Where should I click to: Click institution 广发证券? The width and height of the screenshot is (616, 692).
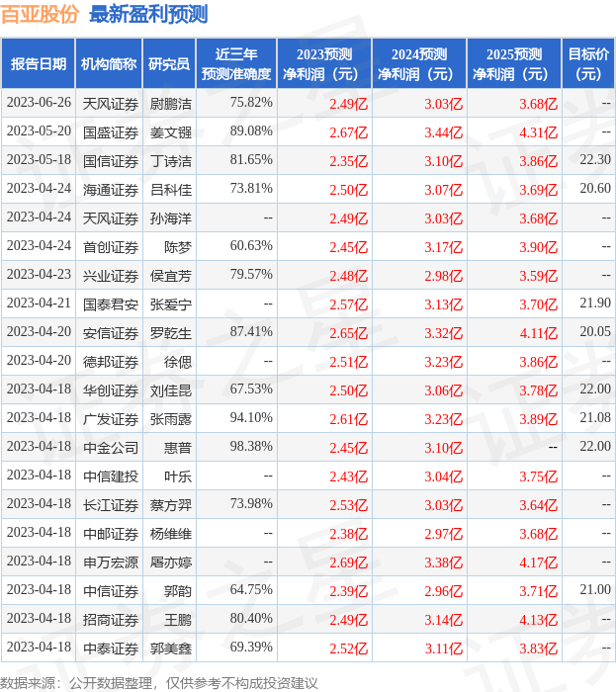click(111, 420)
